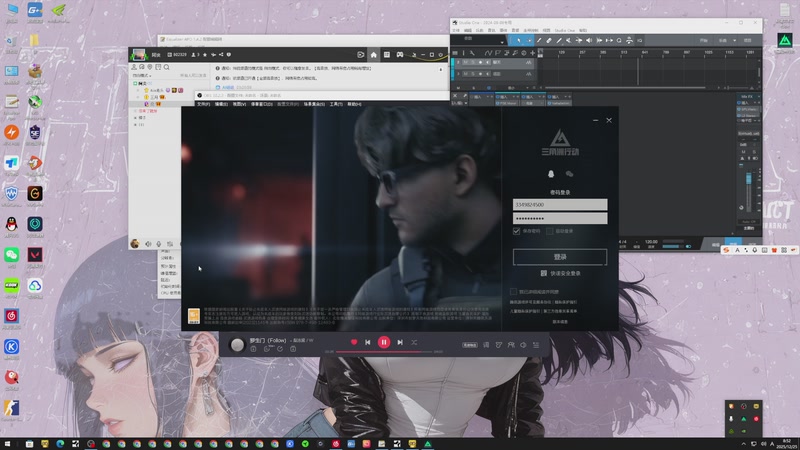800x450 pixels.
Task: Open the album art thumbnail in music player
Action: tap(237, 345)
